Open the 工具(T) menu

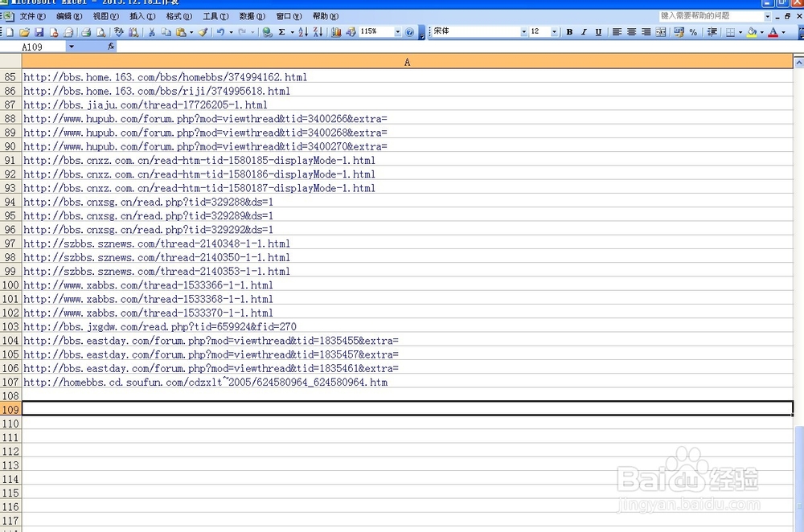tap(215, 16)
